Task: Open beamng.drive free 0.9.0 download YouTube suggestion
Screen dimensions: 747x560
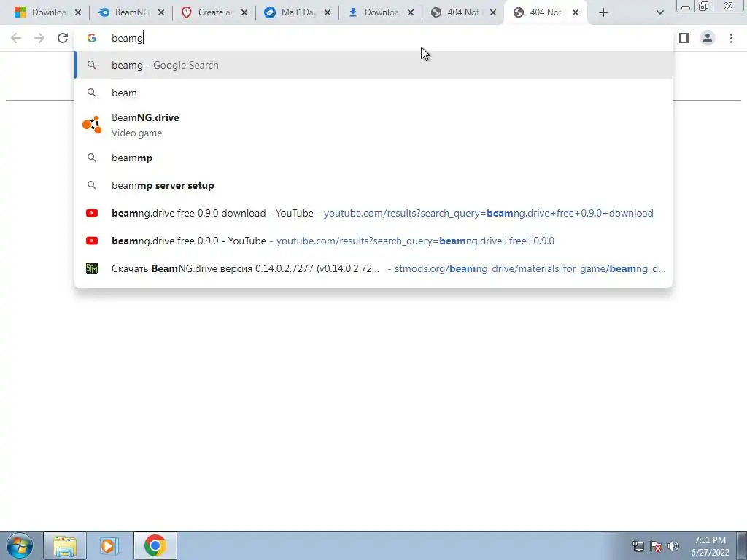Action: pos(373,213)
